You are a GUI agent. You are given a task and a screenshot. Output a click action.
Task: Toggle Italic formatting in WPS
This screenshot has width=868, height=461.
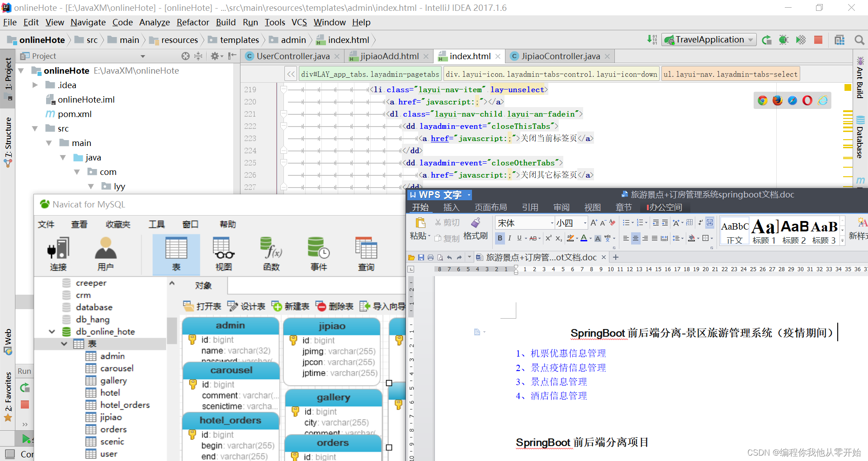click(x=509, y=238)
